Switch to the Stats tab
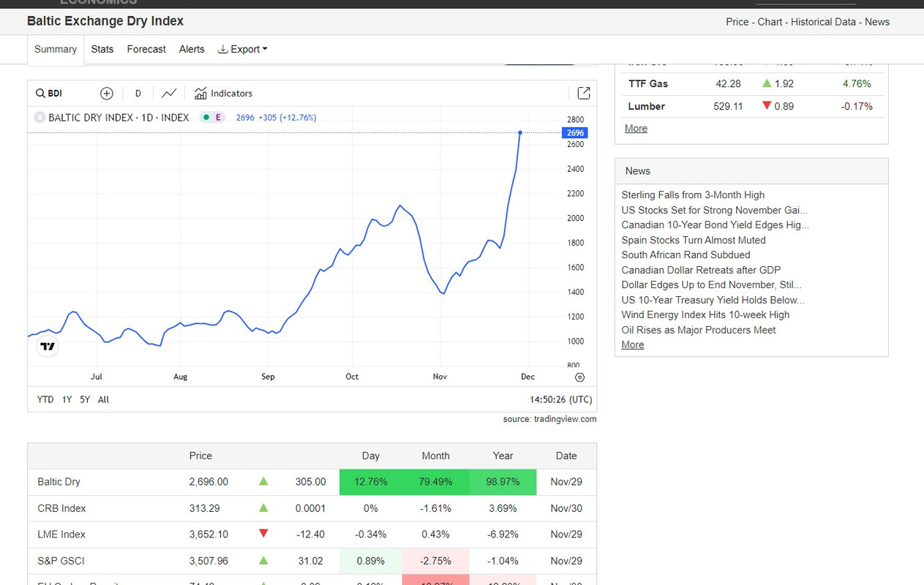This screenshot has width=924, height=585. pyautogui.click(x=102, y=49)
